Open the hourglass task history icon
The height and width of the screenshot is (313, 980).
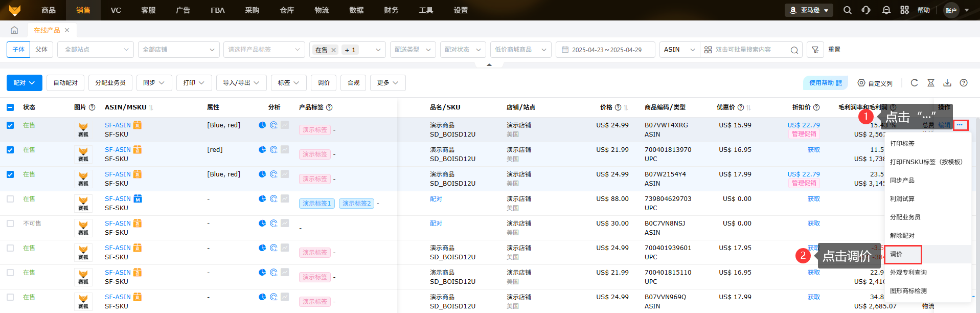[931, 83]
